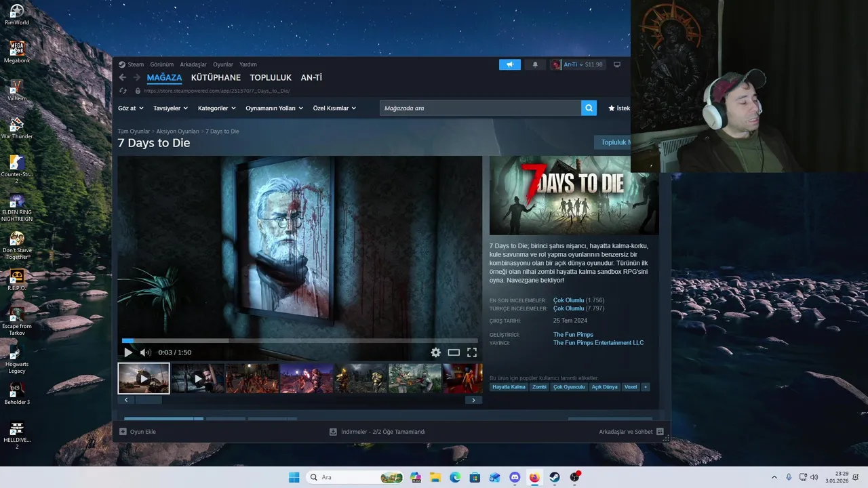Click the Hayatta Kalma tag
The image size is (868, 488).
[509, 387]
